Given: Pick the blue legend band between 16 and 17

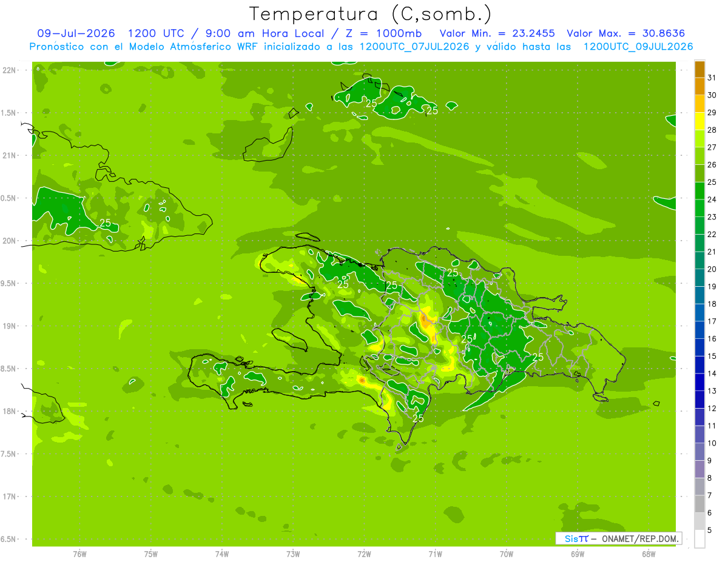Looking at the screenshot, I should (x=699, y=330).
